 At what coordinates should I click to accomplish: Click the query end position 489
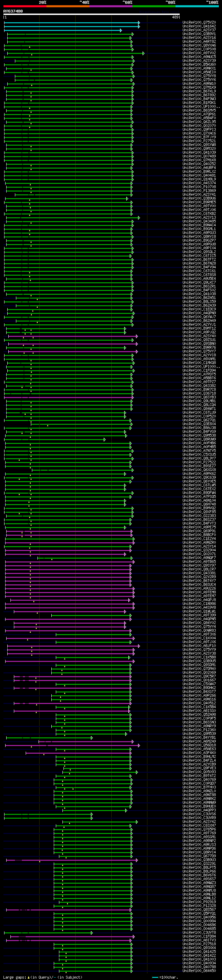tap(175, 17)
